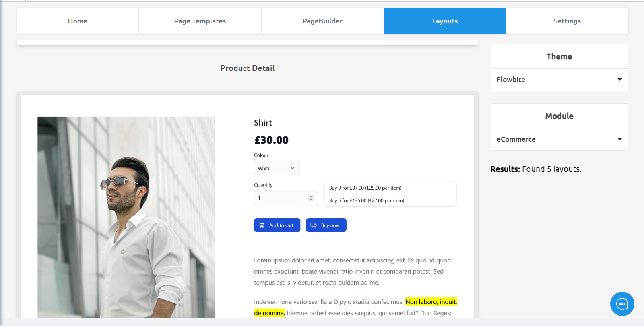
Task: Select the Layouts tab
Action: 445,21
